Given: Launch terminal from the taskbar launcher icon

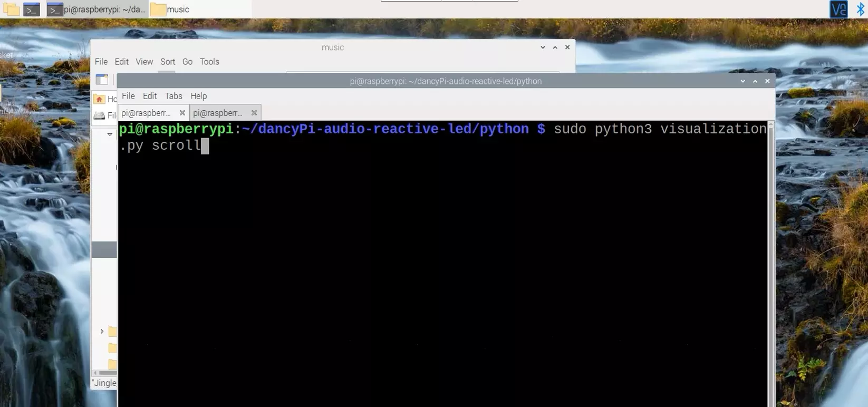Looking at the screenshot, I should coord(32,9).
